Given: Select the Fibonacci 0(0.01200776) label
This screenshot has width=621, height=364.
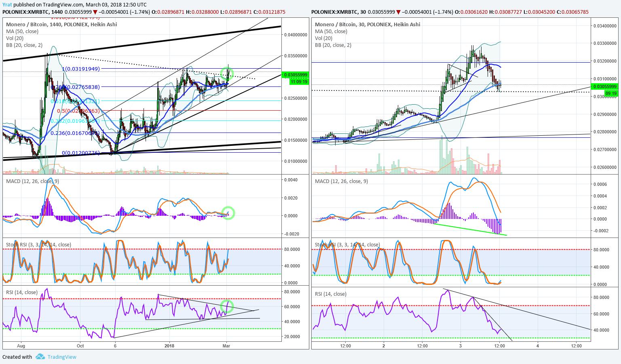Looking at the screenshot, I should (x=81, y=153).
